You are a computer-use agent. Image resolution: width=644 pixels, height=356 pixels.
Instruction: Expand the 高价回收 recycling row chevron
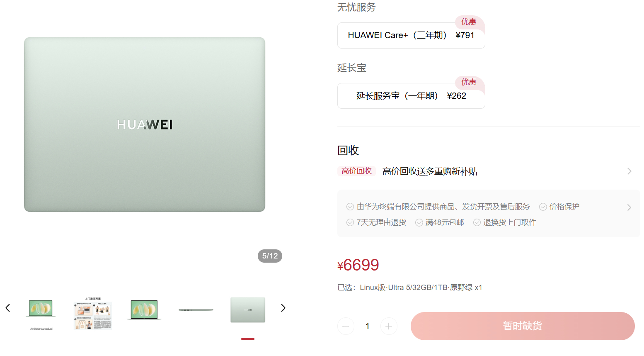click(x=629, y=171)
